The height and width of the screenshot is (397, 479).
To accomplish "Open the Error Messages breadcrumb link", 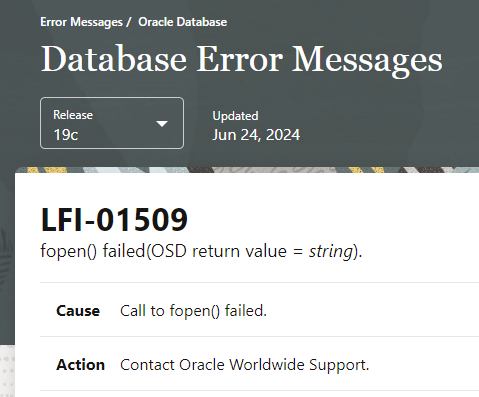I will tap(81, 22).
